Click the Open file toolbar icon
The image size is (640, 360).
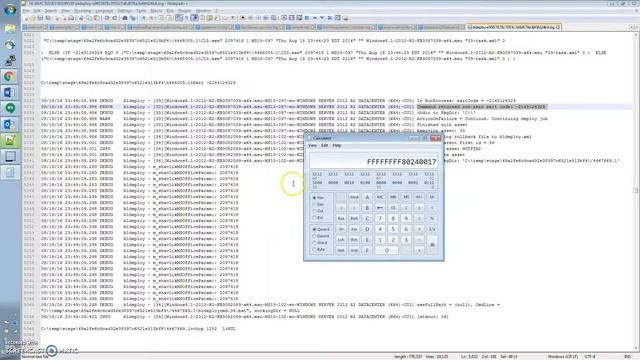click(x=33, y=18)
